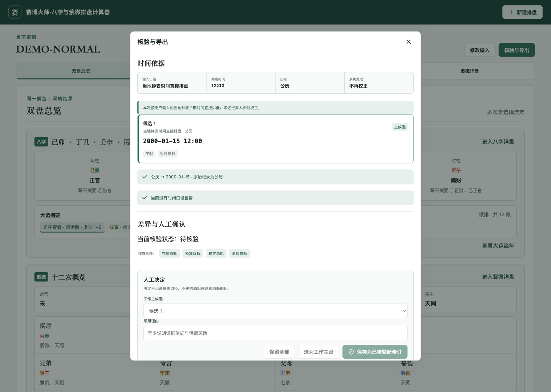Click the 主候选 badge
This screenshot has width=551, height=392.
point(400,127)
